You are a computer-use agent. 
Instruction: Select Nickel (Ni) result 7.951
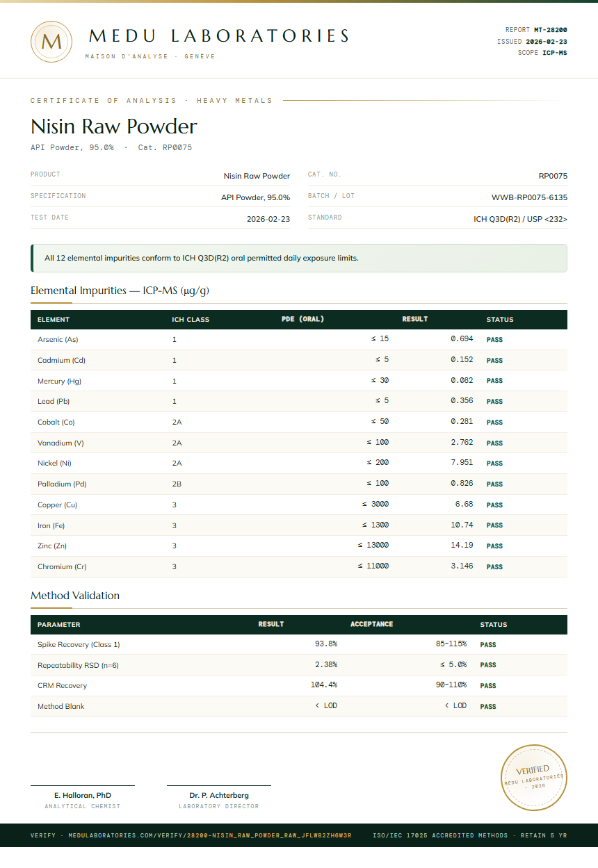point(462,463)
